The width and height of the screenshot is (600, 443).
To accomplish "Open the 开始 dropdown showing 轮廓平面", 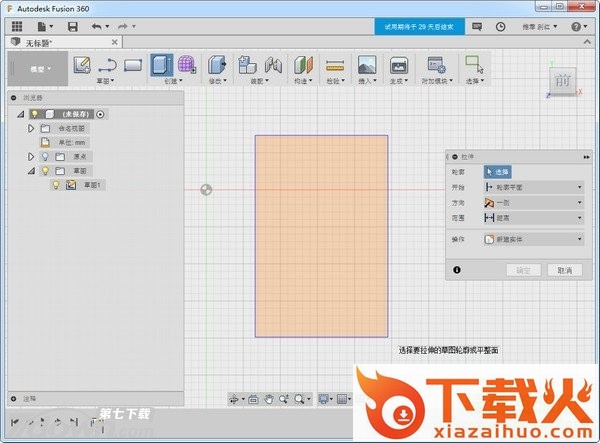I will pyautogui.click(x=533, y=186).
